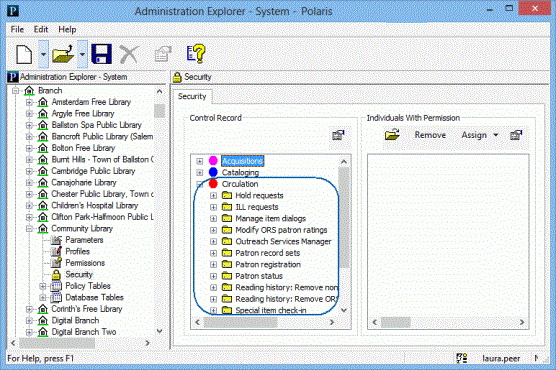Click the Patron record sets folder icon

click(227, 253)
